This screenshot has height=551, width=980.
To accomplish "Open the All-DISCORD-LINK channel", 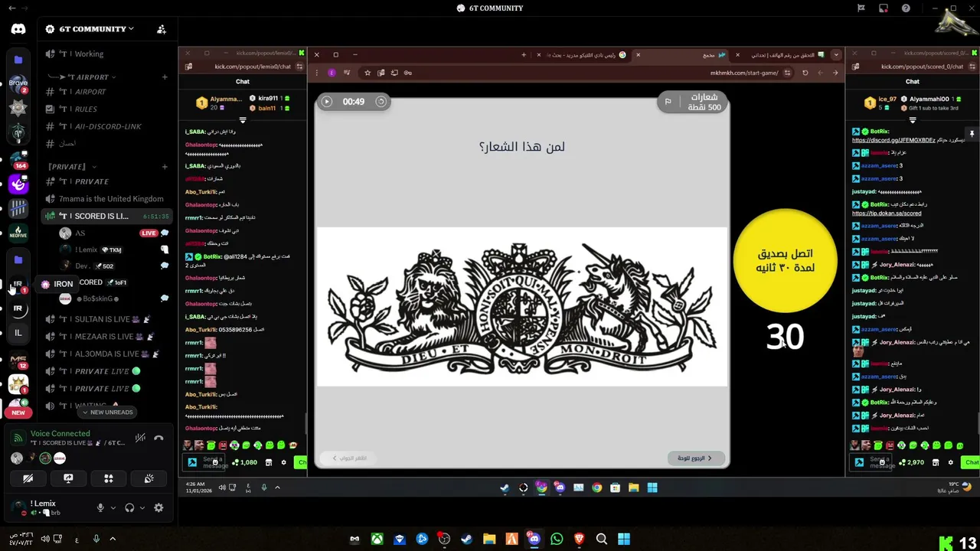I will tap(107, 126).
